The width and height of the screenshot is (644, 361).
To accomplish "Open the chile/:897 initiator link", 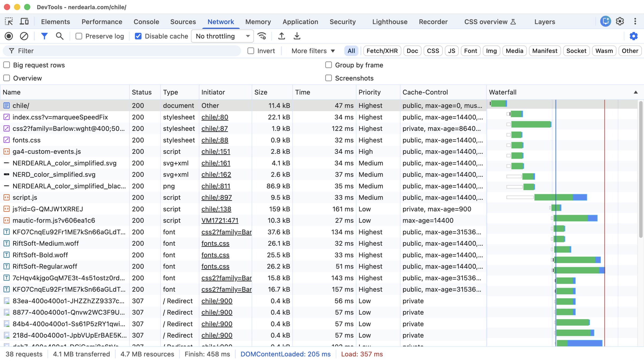I will [x=216, y=197].
